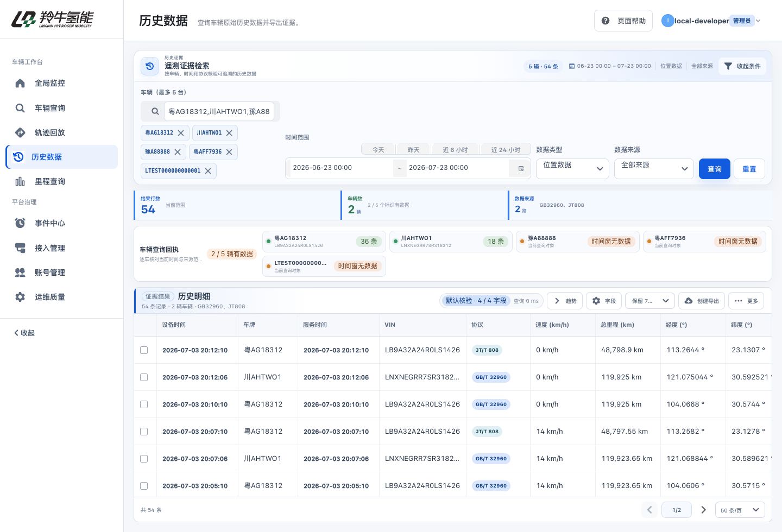Open the 保留 retention dropdown

pos(650,301)
